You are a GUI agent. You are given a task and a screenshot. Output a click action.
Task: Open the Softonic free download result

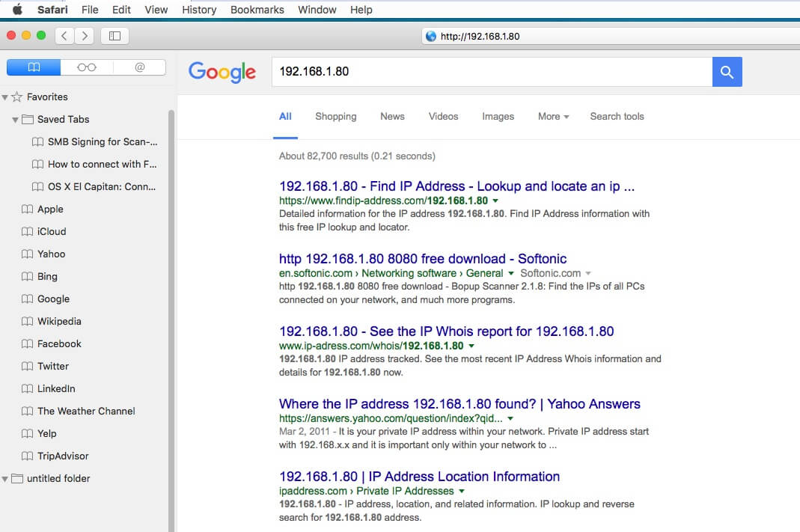423,259
